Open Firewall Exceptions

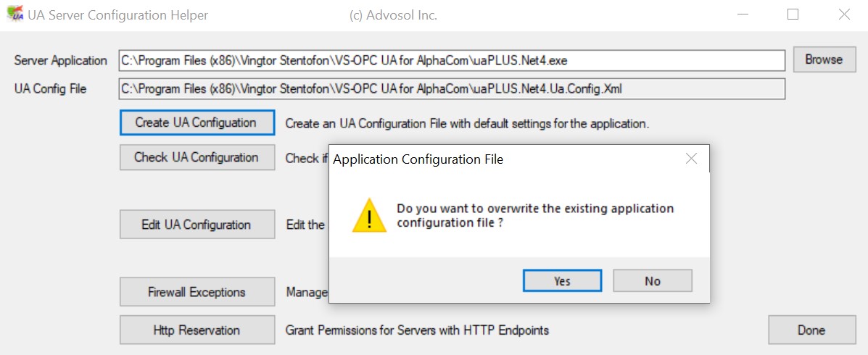[x=197, y=293]
